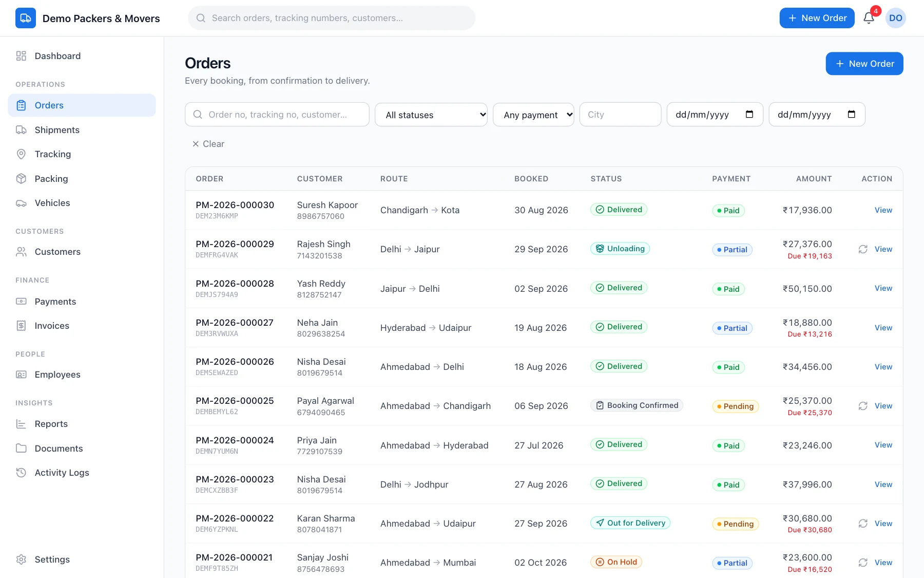Screen dimensions: 924x578
Task: Click the Activity Logs history icon
Action: tap(21, 473)
